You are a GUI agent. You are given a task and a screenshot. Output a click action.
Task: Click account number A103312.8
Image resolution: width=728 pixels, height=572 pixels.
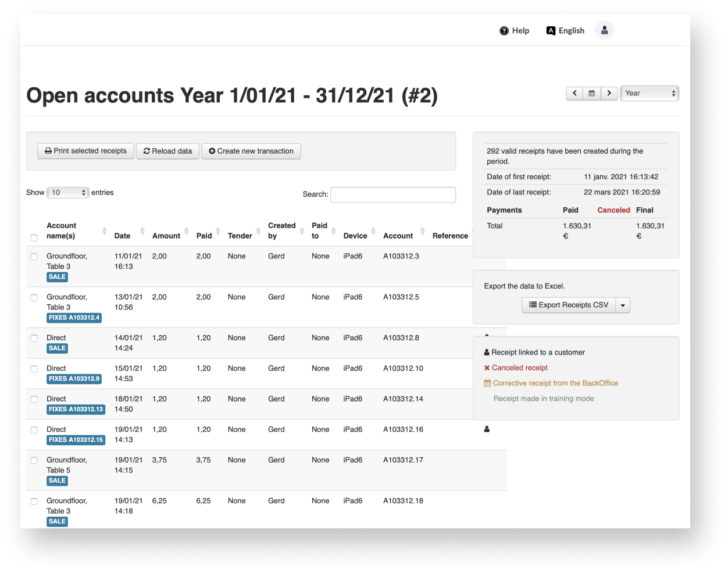point(401,338)
